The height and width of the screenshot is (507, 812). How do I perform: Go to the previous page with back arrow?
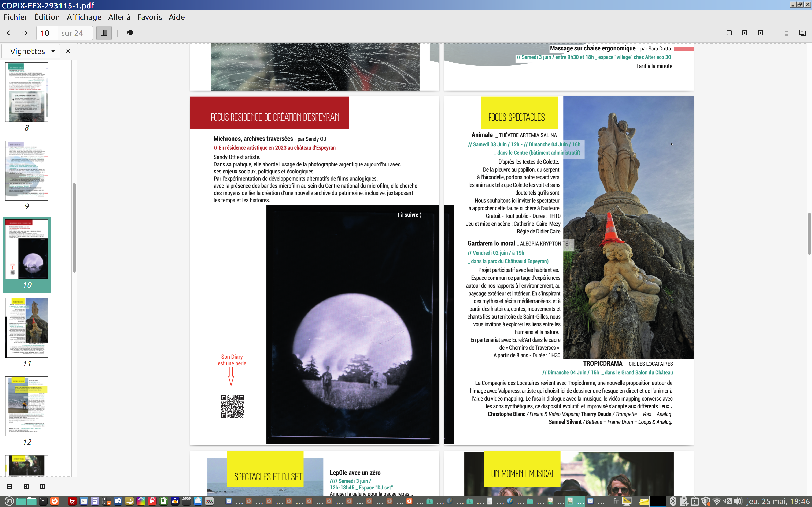[x=9, y=33]
